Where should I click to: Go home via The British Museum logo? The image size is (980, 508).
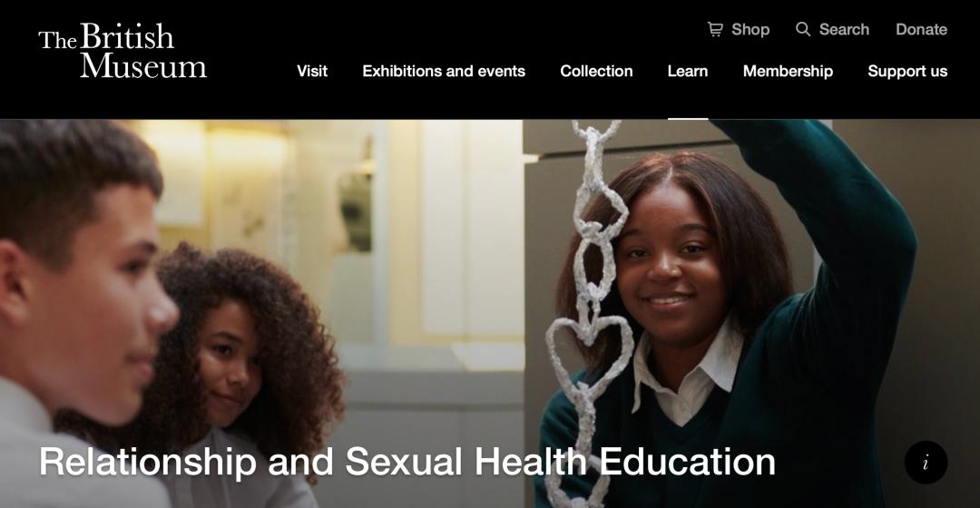(x=122, y=50)
